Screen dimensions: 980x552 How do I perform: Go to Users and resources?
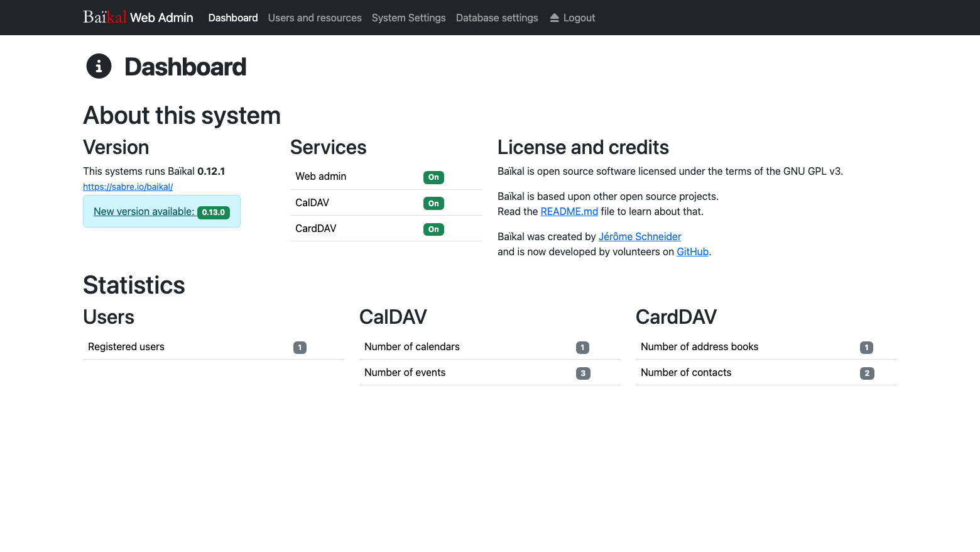pyautogui.click(x=315, y=18)
